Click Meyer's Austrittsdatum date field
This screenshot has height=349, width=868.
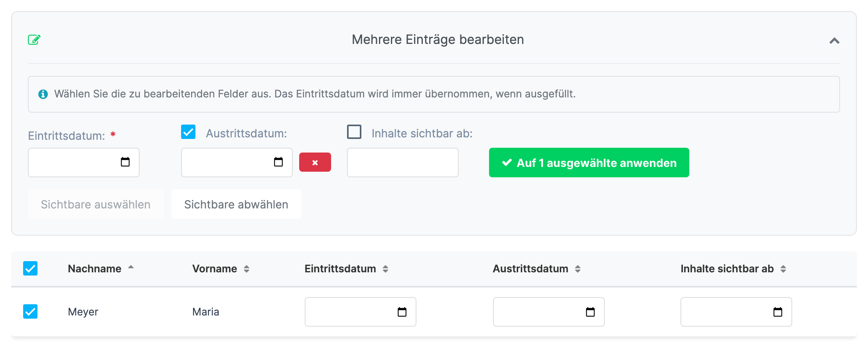pos(549,312)
